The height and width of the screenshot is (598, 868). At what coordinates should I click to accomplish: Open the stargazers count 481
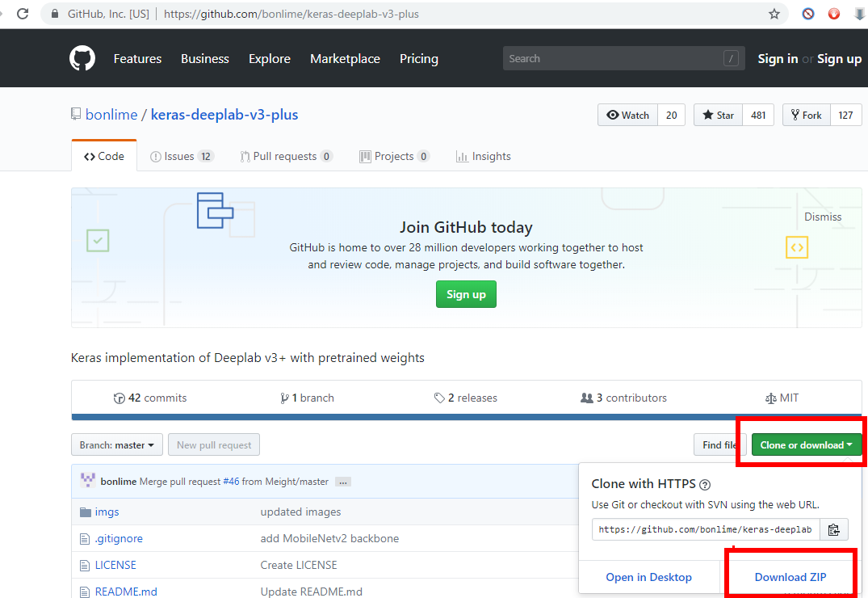[x=758, y=115]
